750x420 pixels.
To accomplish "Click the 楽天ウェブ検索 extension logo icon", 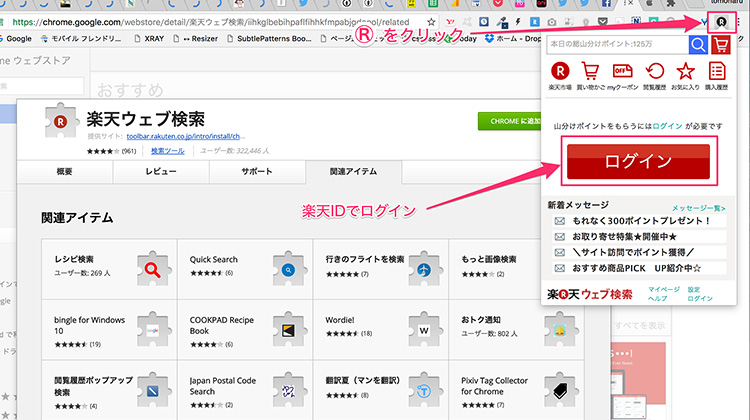I will [x=61, y=121].
